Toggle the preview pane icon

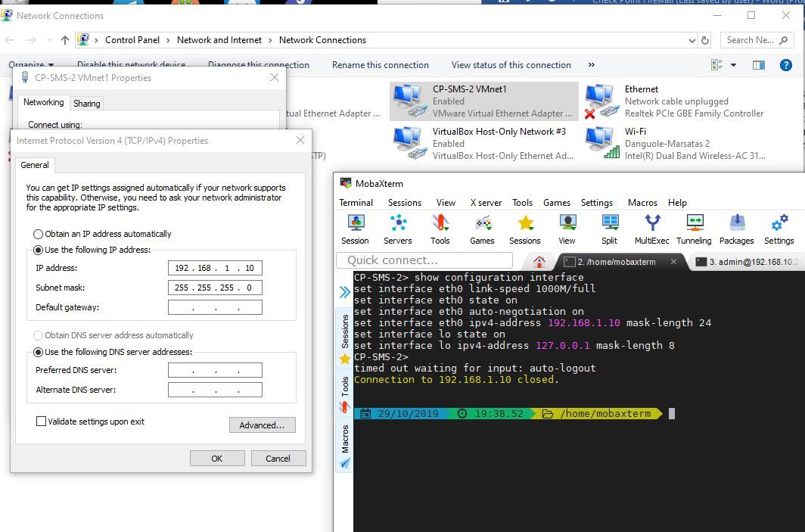pyautogui.click(x=758, y=65)
